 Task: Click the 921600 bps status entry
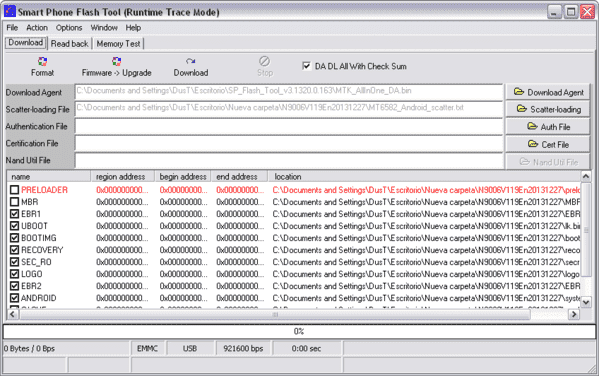pos(243,348)
